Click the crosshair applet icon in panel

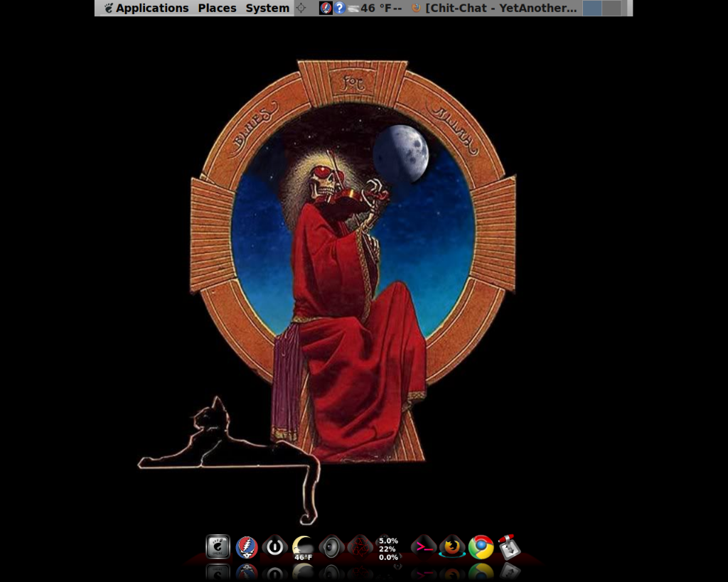point(301,8)
